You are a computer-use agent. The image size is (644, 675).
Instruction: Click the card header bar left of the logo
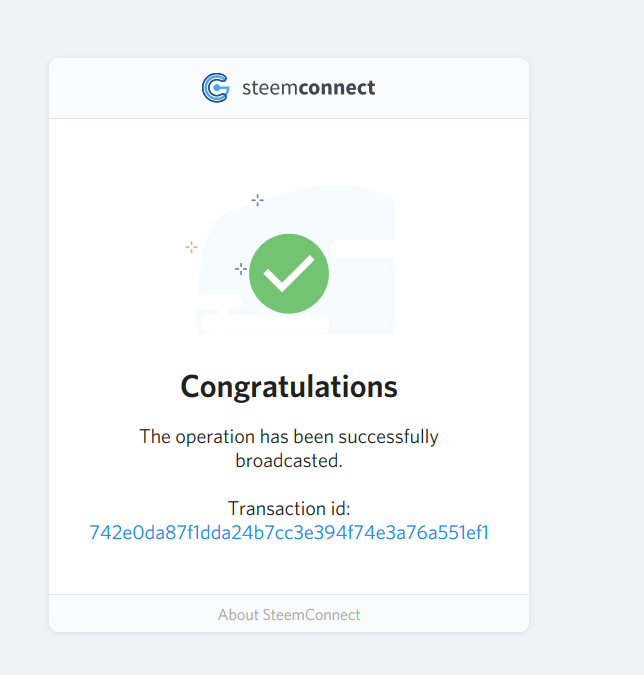click(120, 88)
